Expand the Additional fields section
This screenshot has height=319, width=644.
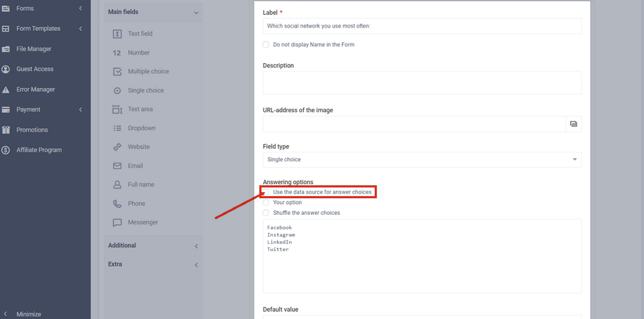[x=196, y=246]
